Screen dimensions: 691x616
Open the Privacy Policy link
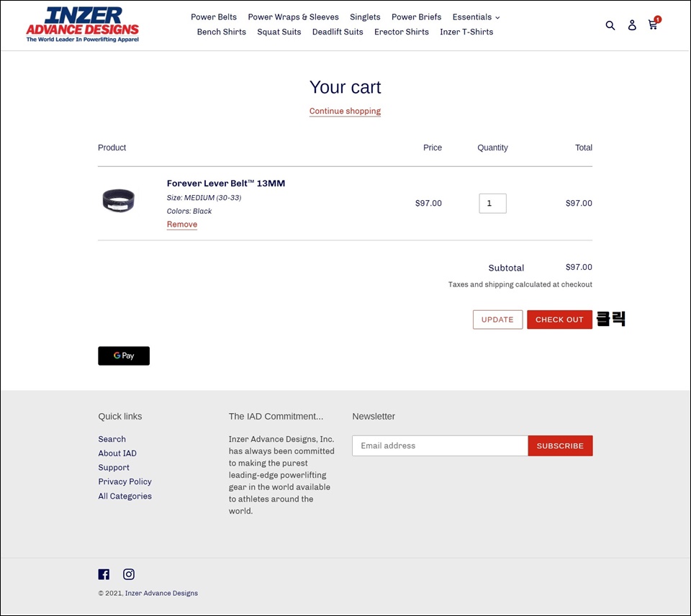point(125,481)
